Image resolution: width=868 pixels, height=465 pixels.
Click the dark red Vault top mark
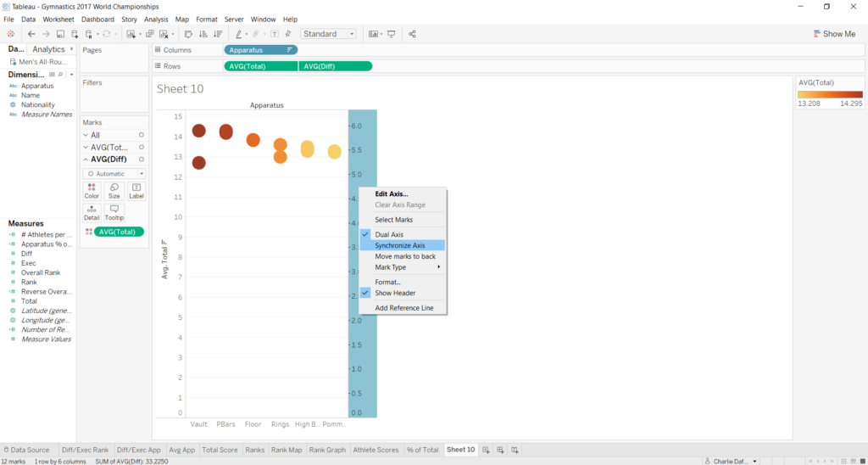[198, 131]
